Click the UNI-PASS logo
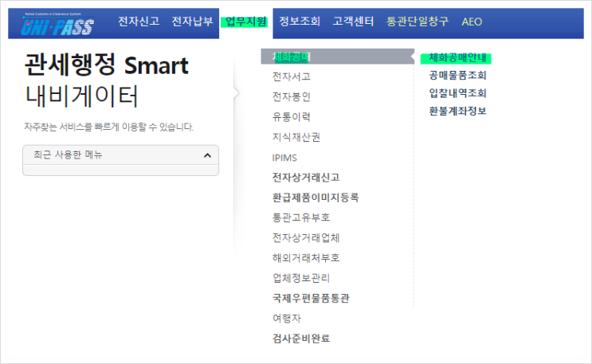The image size is (592, 364). (x=57, y=25)
